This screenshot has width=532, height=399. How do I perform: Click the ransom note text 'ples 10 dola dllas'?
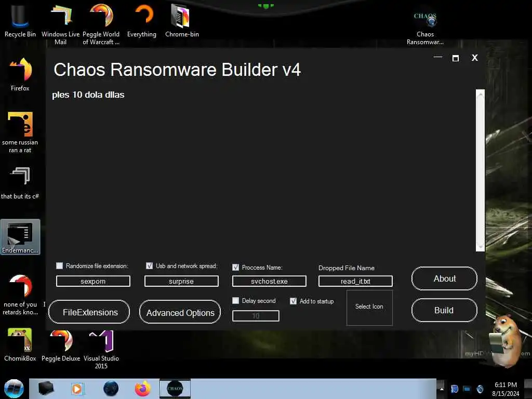pyautogui.click(x=88, y=95)
